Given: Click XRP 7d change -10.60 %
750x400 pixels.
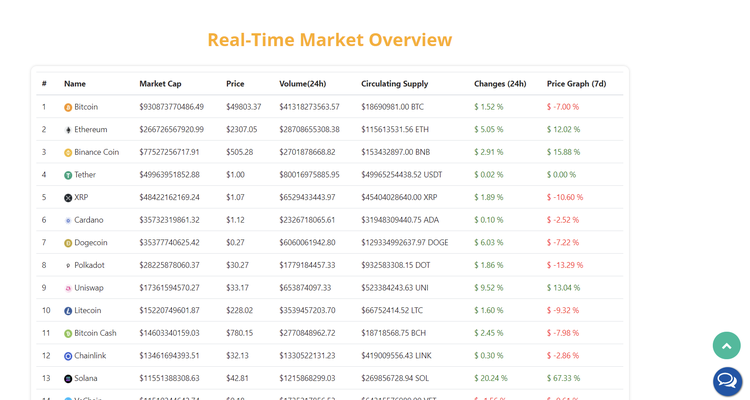Looking at the screenshot, I should click(x=565, y=197).
